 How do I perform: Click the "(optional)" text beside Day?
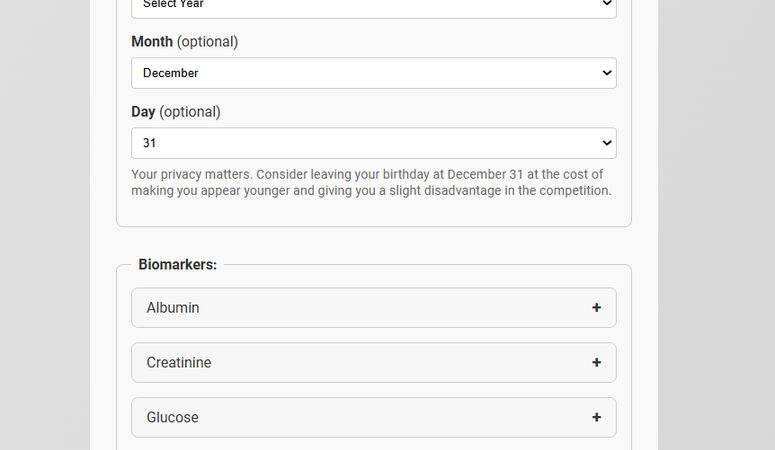190,112
